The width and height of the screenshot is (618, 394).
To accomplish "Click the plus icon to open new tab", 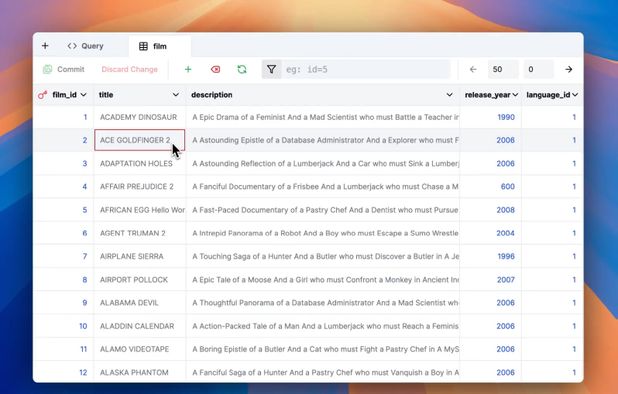I will click(x=45, y=46).
